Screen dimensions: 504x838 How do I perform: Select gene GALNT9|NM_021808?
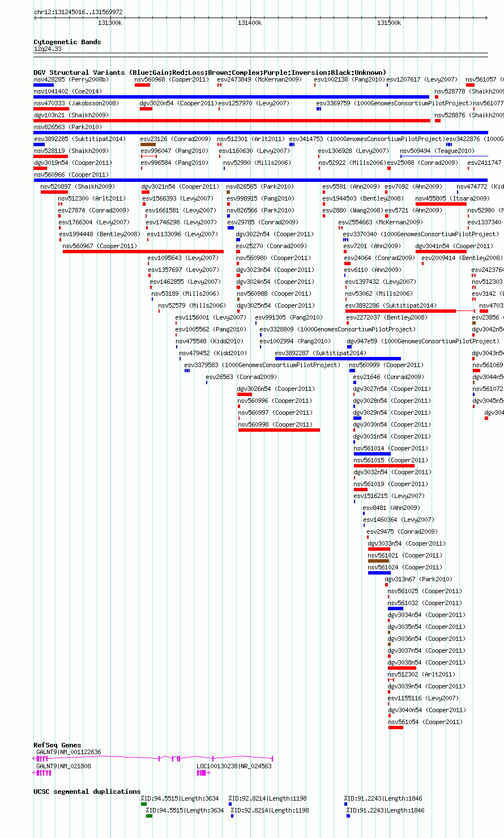click(64, 766)
